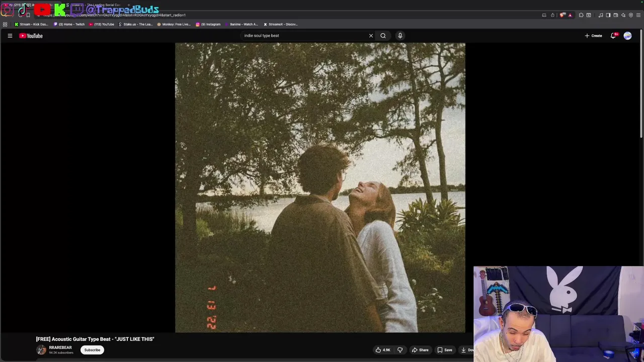This screenshot has width=644, height=362.
Task: Click the picture-in-picture icon in the address bar
Action: tap(544, 15)
